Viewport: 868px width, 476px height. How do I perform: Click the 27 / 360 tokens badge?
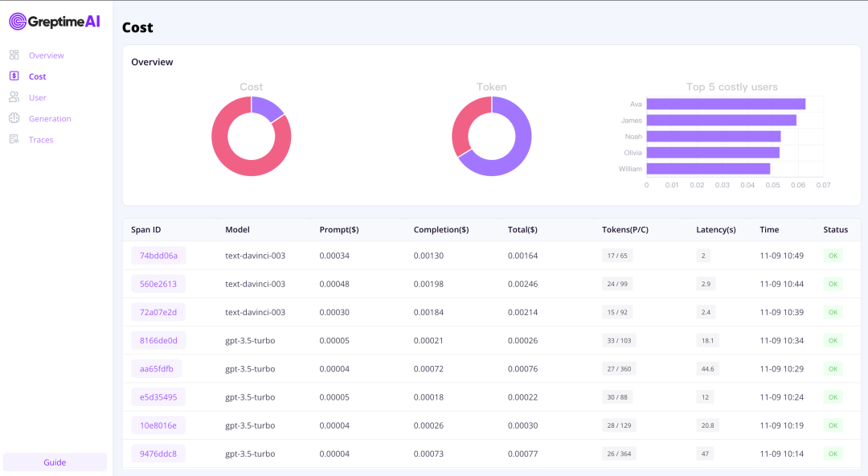[x=618, y=369]
